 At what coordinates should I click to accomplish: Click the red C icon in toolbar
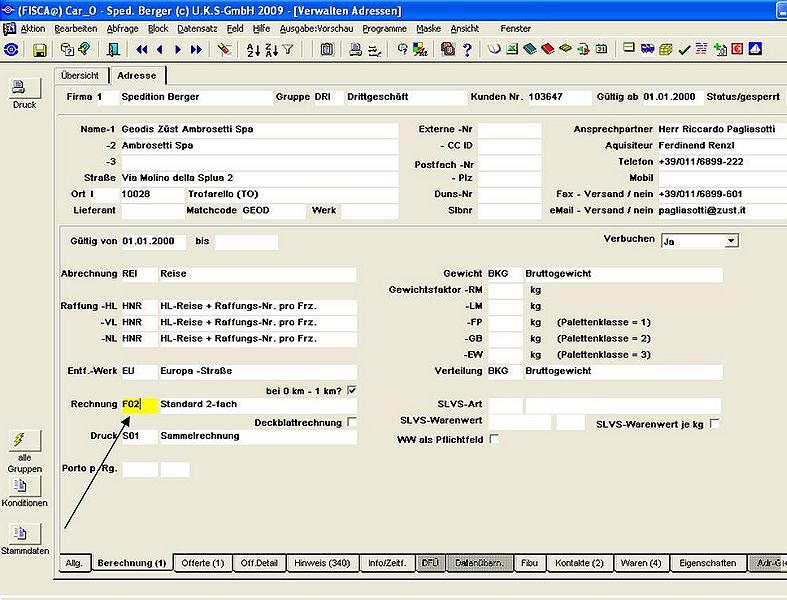click(x=737, y=49)
